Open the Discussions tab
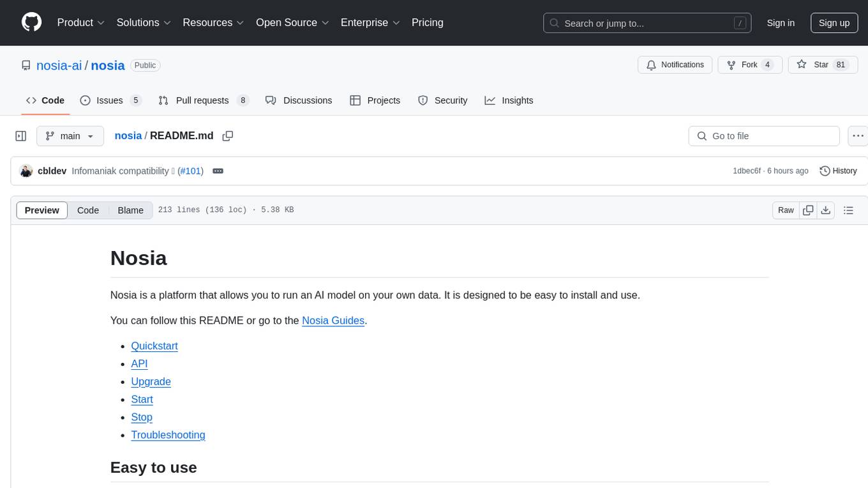This screenshot has height=488, width=868. 299,100
